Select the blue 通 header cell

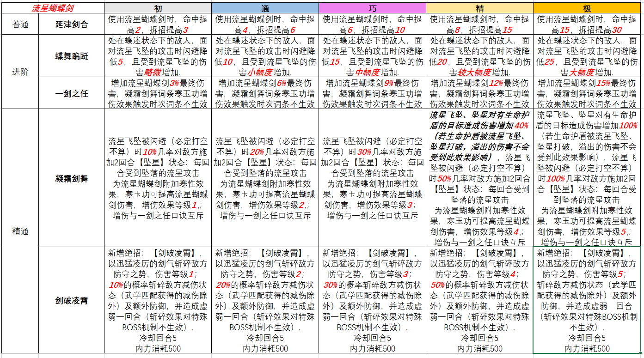tap(265, 8)
